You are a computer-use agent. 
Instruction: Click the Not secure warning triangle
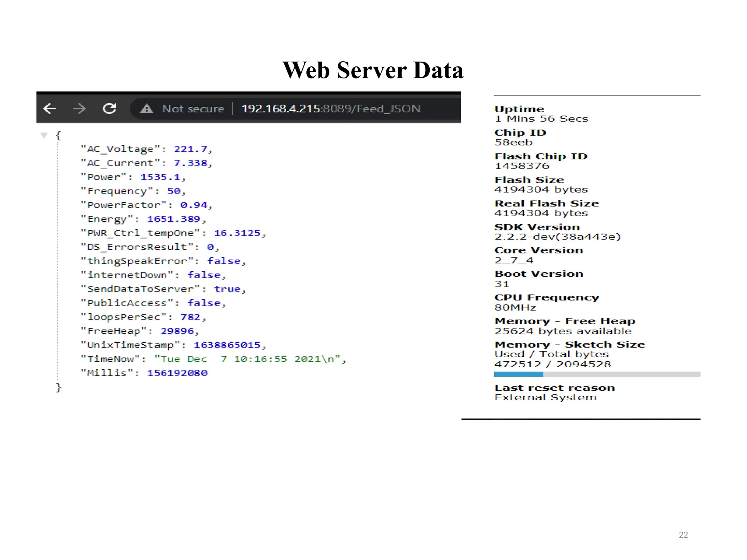pyautogui.click(x=147, y=108)
